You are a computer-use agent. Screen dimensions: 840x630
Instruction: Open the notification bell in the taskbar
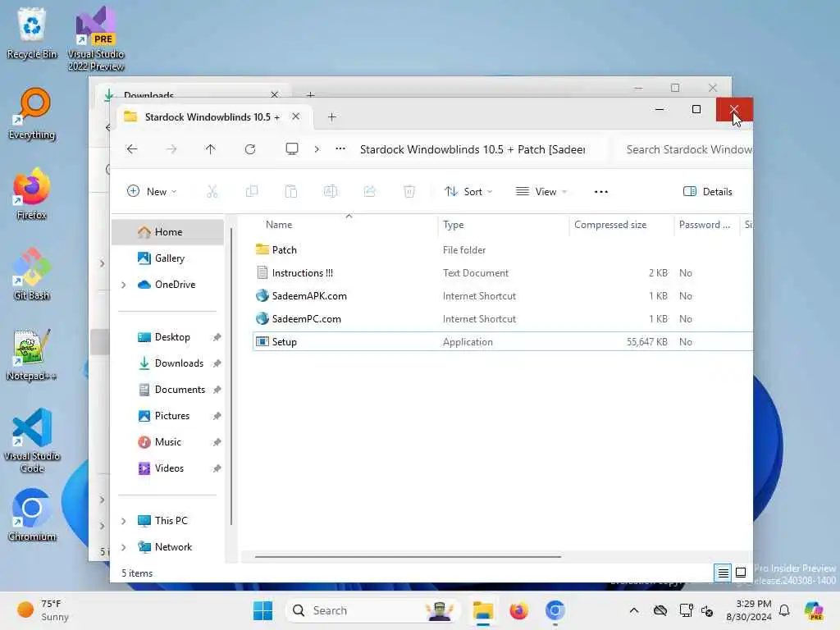[x=784, y=610]
